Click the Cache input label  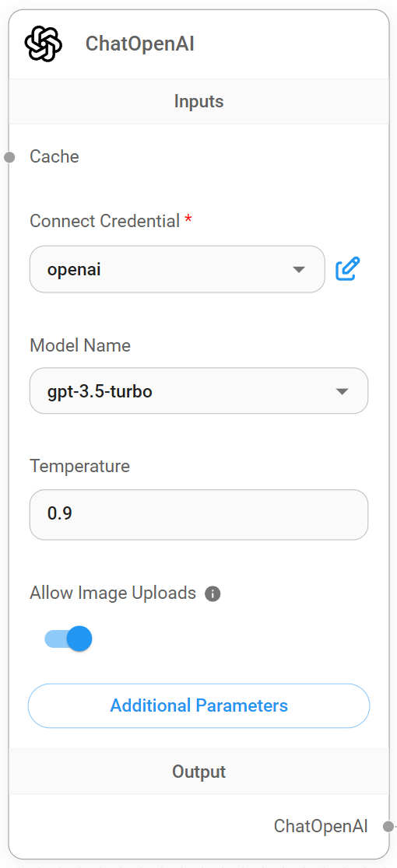click(x=54, y=156)
